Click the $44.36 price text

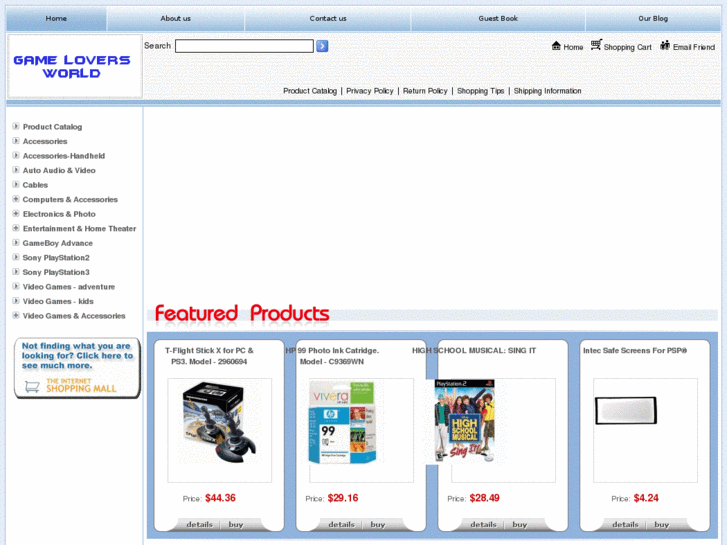click(220, 498)
